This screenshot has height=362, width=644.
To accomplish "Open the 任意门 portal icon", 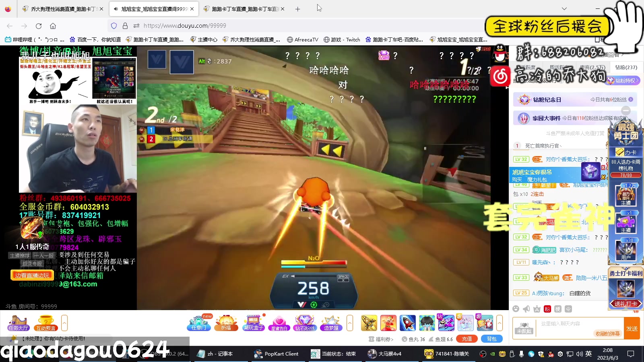I will 198,323.
